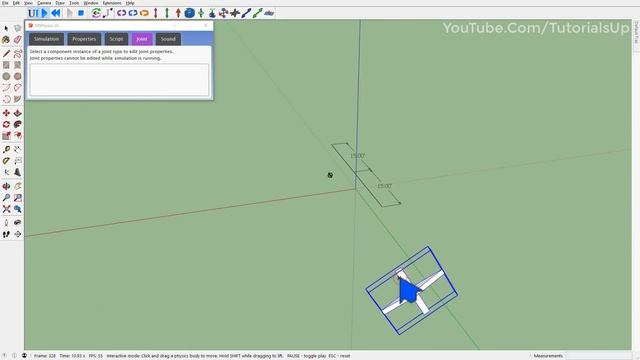Viewport: 640px width, 360px height.
Task: Select the red four-way arrows joint icon
Action: coord(223,13)
